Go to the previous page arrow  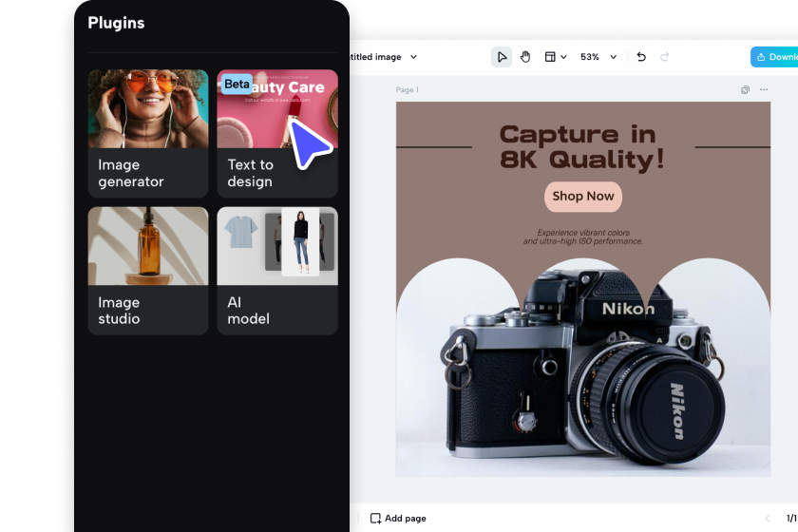768,519
